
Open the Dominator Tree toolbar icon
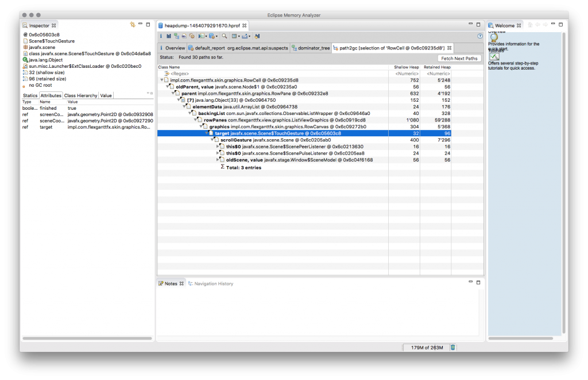(x=176, y=36)
